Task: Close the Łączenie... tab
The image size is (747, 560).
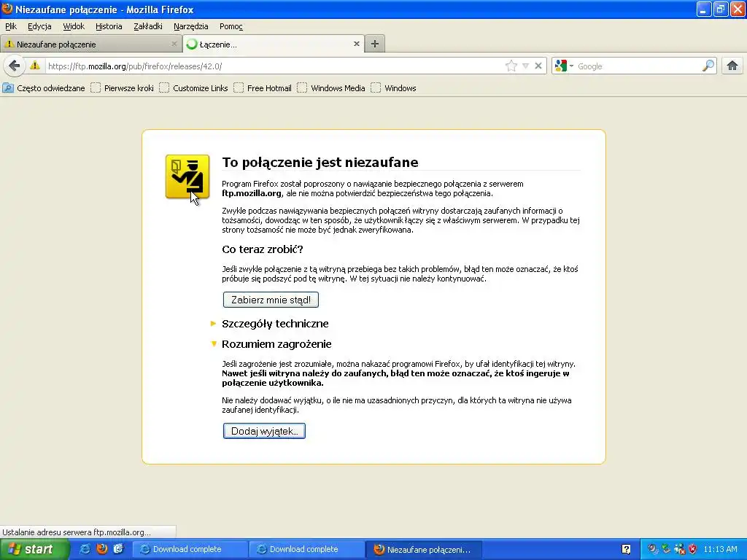Action: coord(356,44)
